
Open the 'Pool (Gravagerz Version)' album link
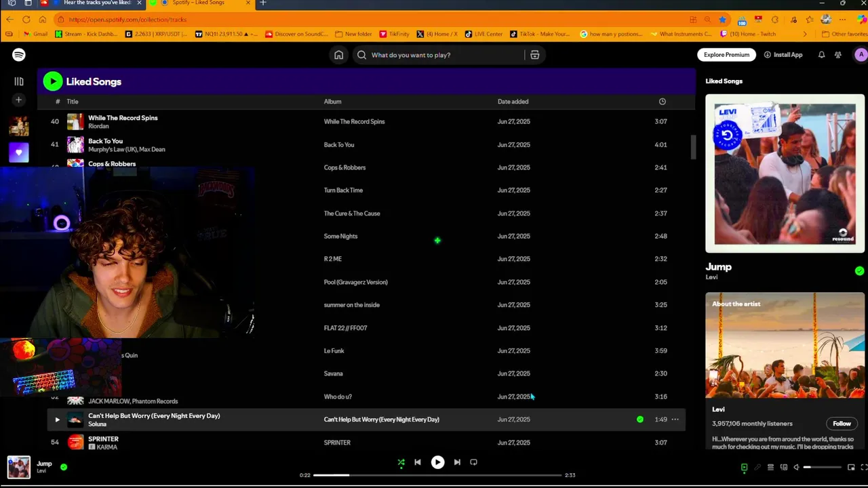click(355, 282)
